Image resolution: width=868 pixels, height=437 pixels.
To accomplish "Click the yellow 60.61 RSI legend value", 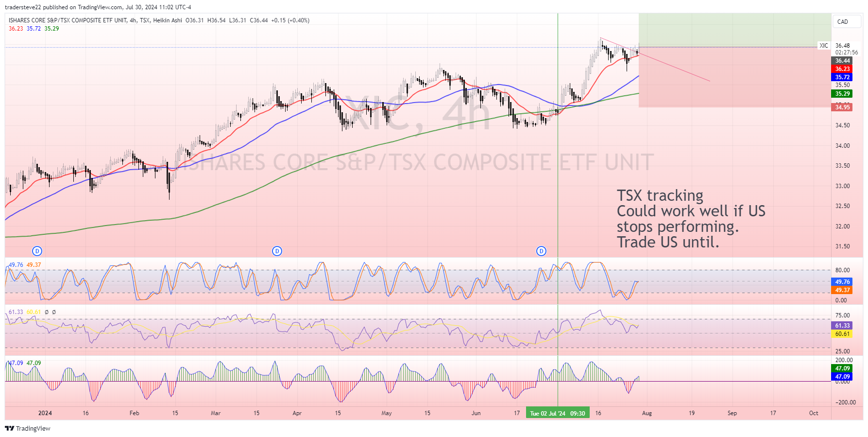I will [x=34, y=312].
